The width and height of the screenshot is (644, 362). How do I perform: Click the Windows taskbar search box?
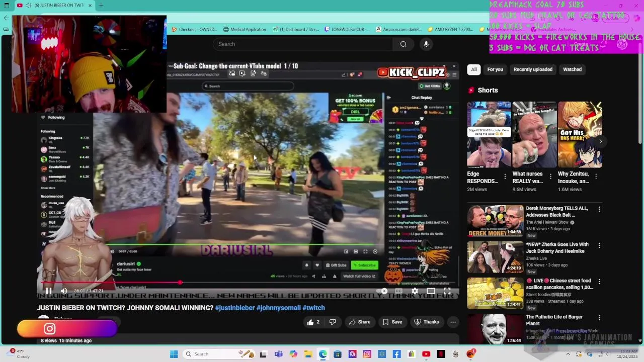(x=218, y=354)
